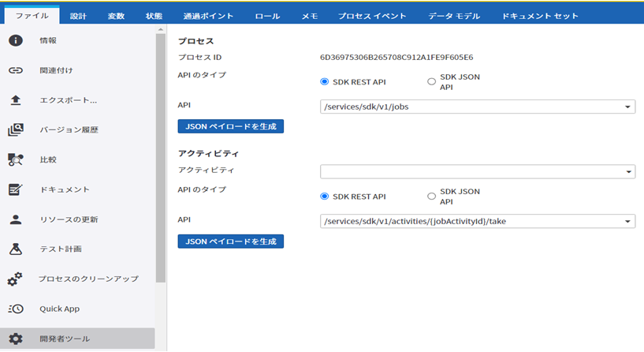Switch to the 状態 tab
Image resolution: width=644 pixels, height=352 pixels.
pyautogui.click(x=154, y=16)
